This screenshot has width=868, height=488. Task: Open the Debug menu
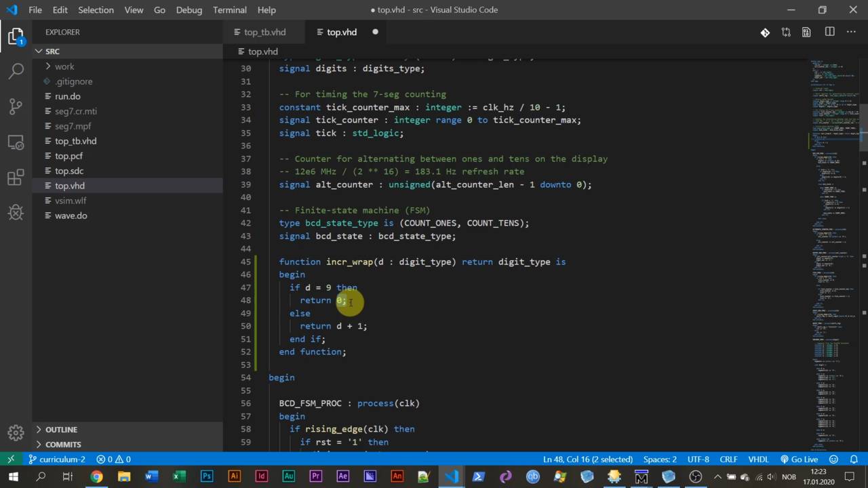[189, 10]
